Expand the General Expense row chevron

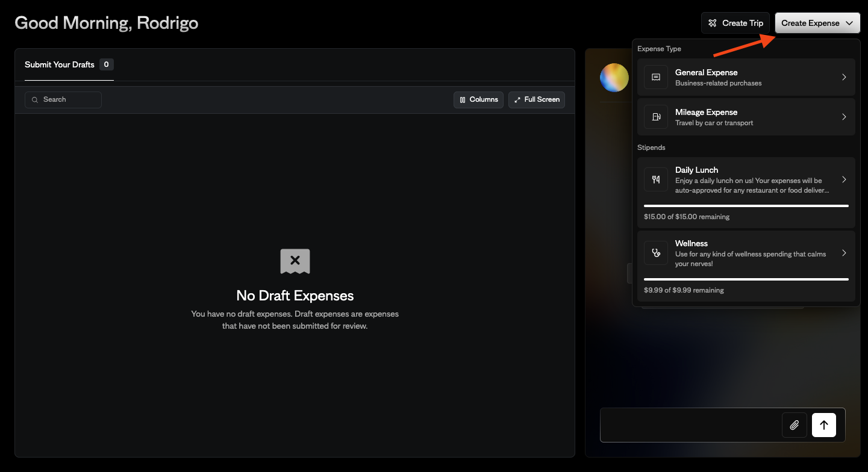coord(844,77)
